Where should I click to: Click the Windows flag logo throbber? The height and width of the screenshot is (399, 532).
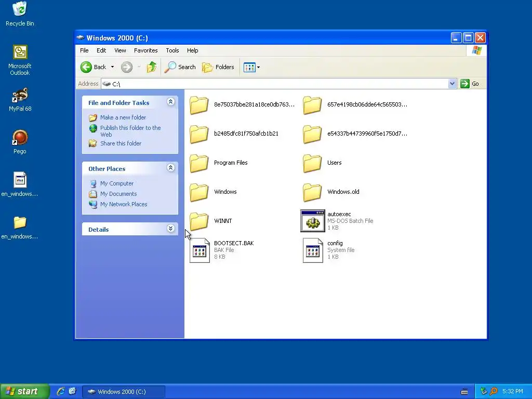[477, 50]
